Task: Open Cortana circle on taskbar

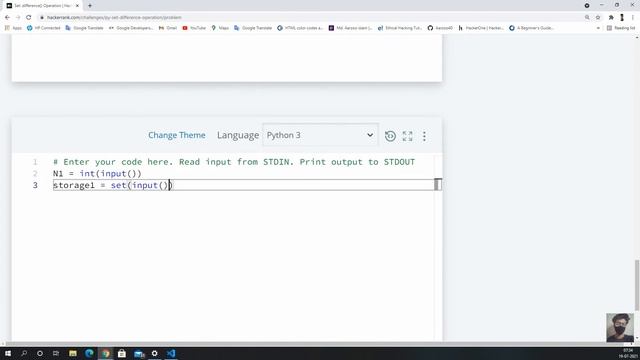Action: 40,353
